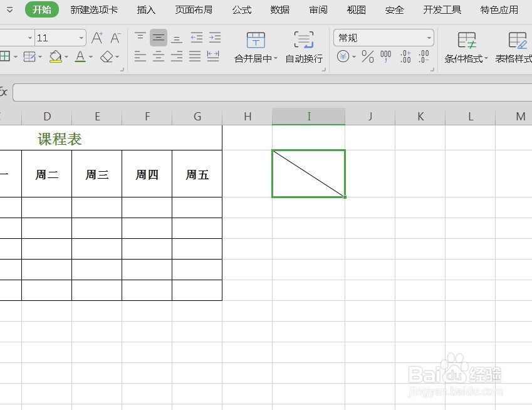Switch to the 插入 ribbon tab
The height and width of the screenshot is (410, 532).
(x=145, y=9)
